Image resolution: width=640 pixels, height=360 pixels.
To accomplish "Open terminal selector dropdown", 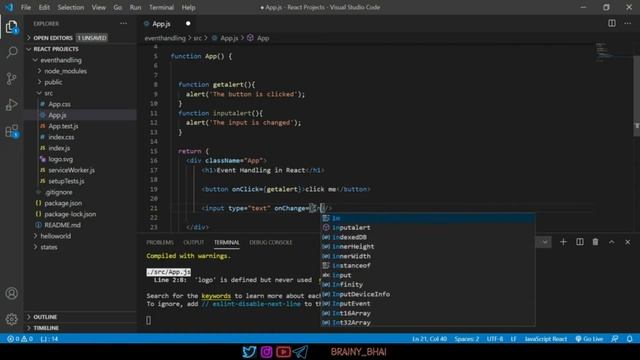I will point(545,242).
